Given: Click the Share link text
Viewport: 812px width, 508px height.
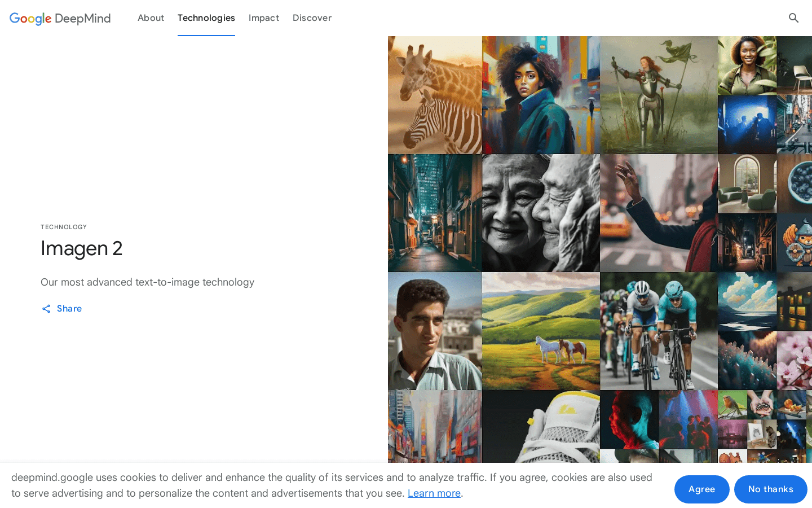Looking at the screenshot, I should pos(69,309).
